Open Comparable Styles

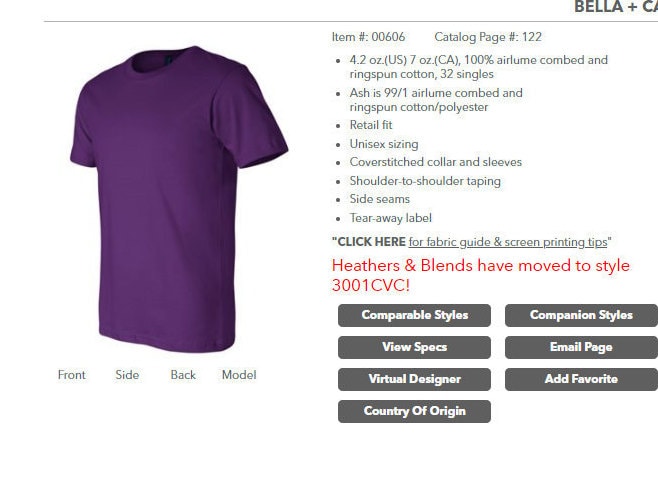click(x=414, y=315)
